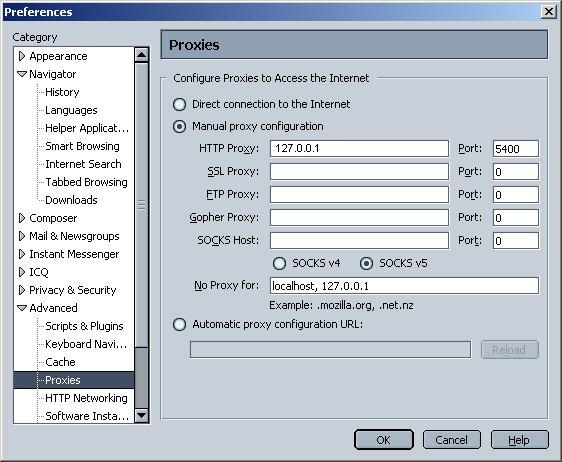Click the Gopher Proxy port field
The height and width of the screenshot is (462, 562).
(x=515, y=217)
